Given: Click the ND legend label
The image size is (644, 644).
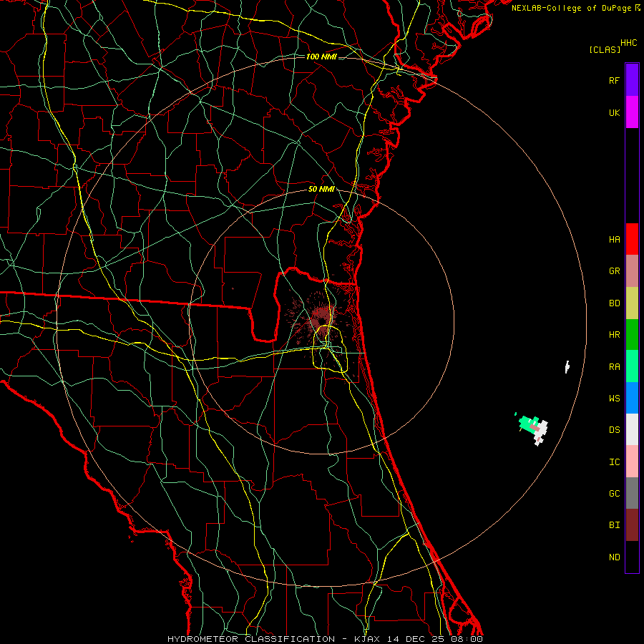Looking at the screenshot, I should tap(614, 557).
